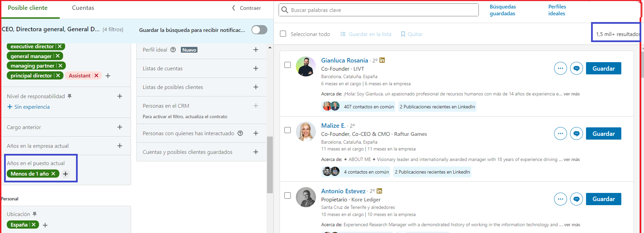
Task: Open Malize E.'s profile photo
Action: [306, 131]
